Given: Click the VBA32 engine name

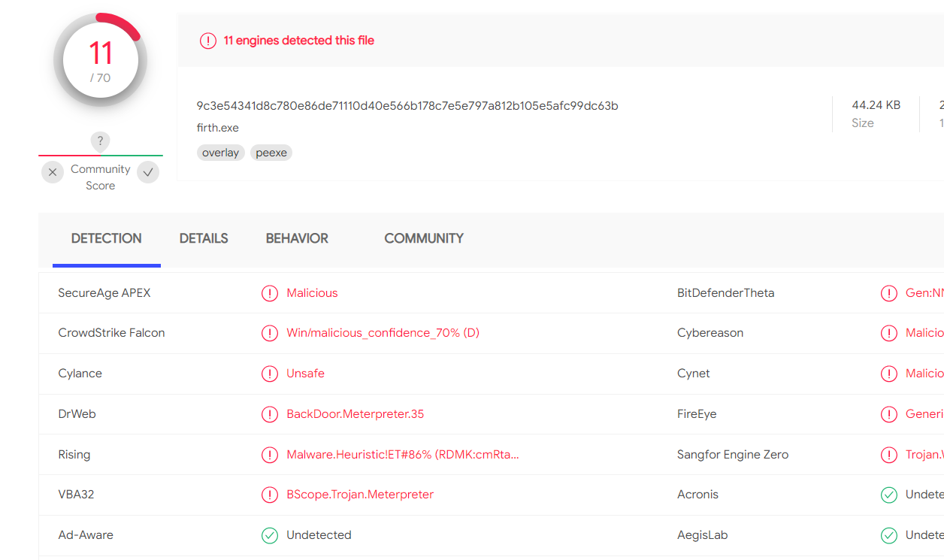Looking at the screenshot, I should point(76,495).
